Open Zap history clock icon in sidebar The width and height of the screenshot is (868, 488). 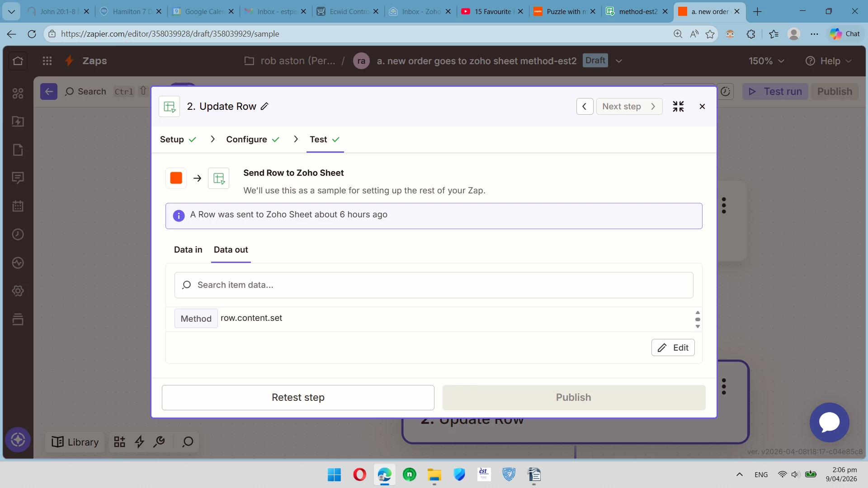[18, 235]
